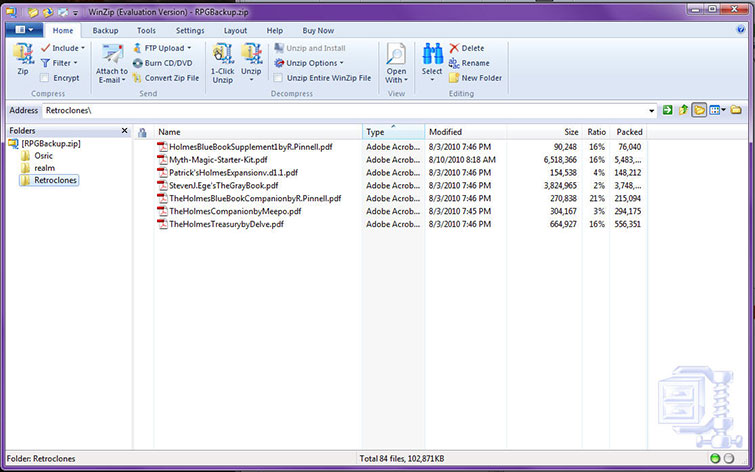The width and height of the screenshot is (755, 472).
Task: Click Convert Zip File
Action: (x=166, y=78)
